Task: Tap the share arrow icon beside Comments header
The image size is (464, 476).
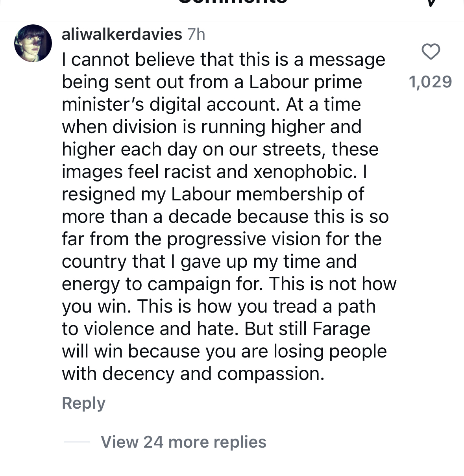Action: coord(431,2)
